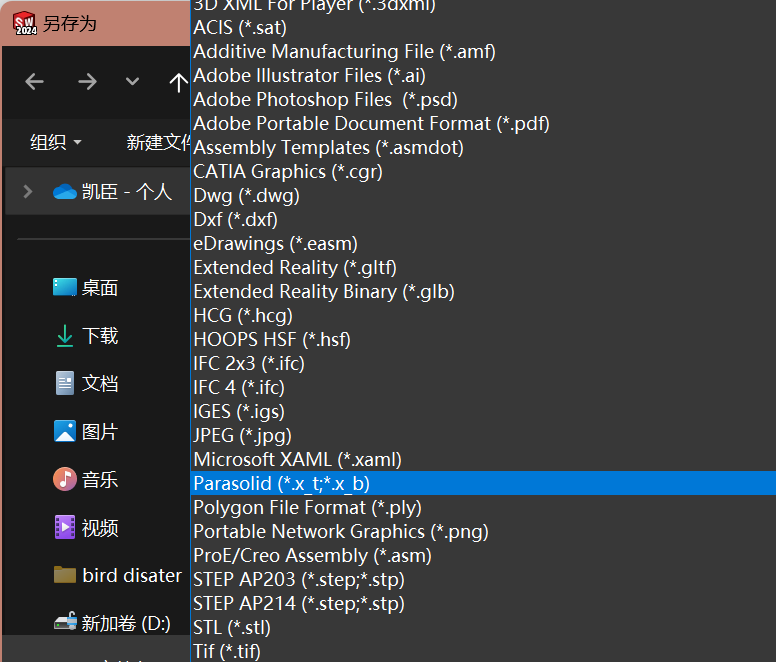The image size is (776, 662).
Task: Choose Dxf (*.dxf) file type
Action: click(483, 219)
